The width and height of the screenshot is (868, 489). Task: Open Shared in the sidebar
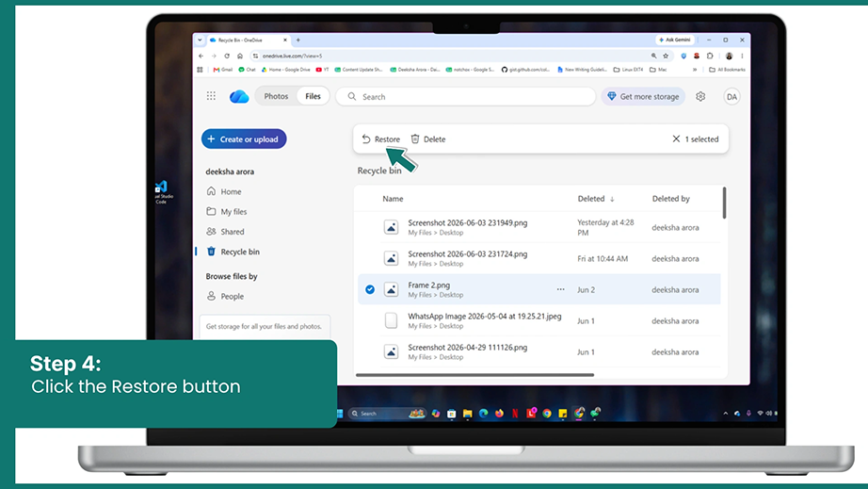[x=225, y=232]
